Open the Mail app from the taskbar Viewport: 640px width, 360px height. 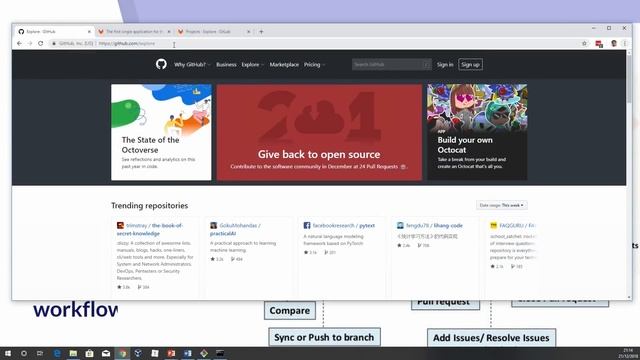(x=106, y=353)
